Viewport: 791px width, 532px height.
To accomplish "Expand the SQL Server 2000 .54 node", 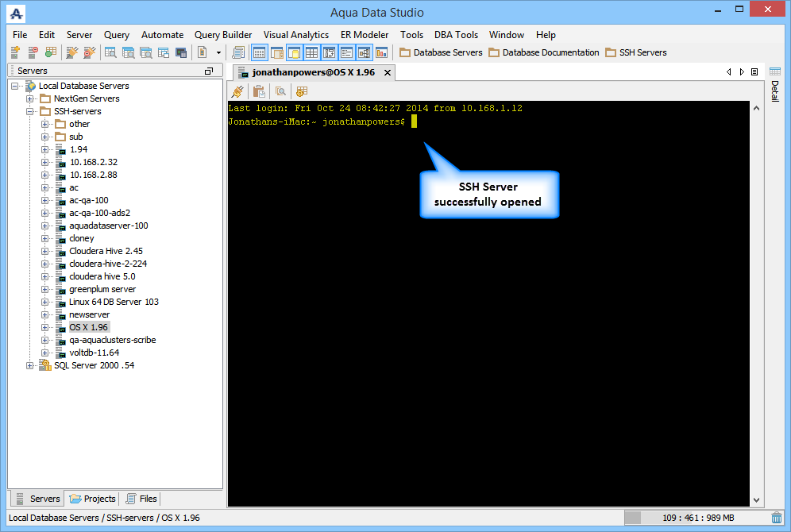I will 29,365.
